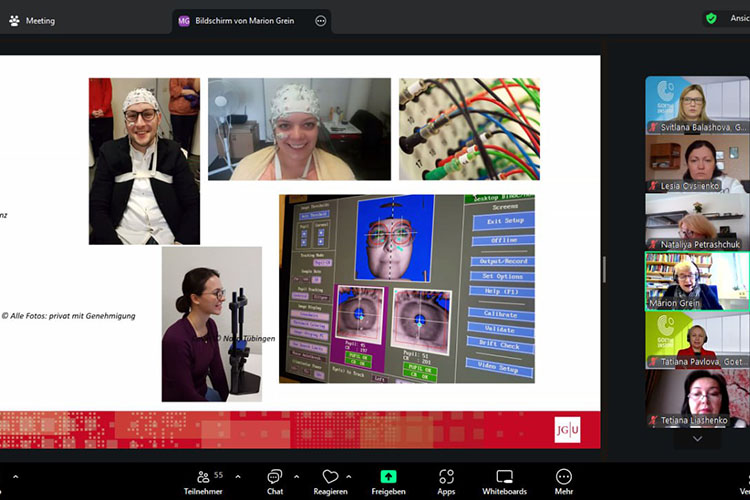The image size is (750, 500).
Task: Open the Mehr three-dots menu
Action: point(564,481)
